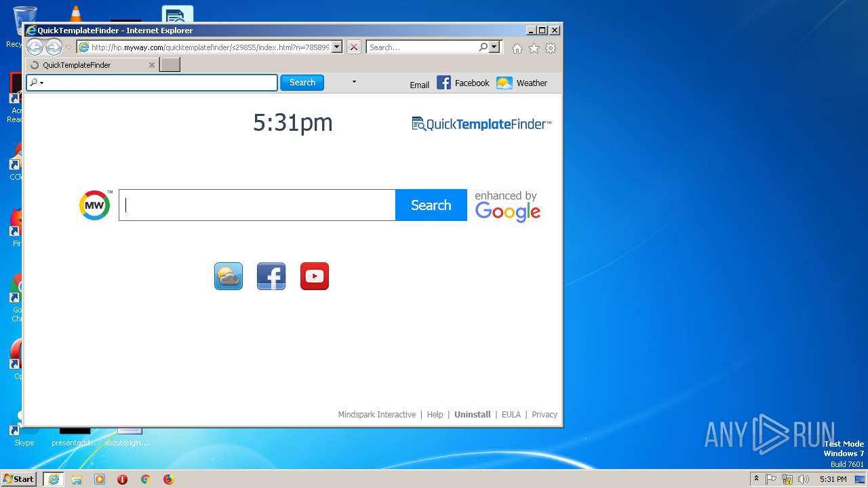Stop loading with the red X button
The image size is (868, 488).
pyautogui.click(x=354, y=47)
